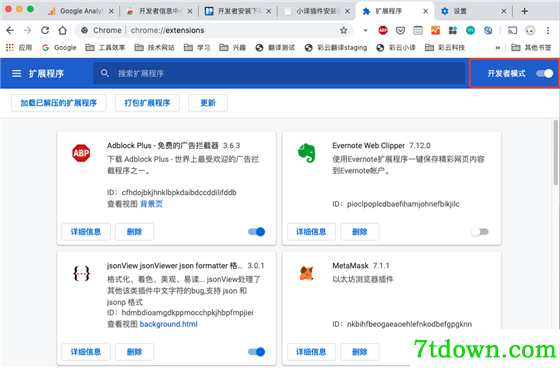
Task: Switch to the Google Analytics tab
Action: click(x=81, y=11)
